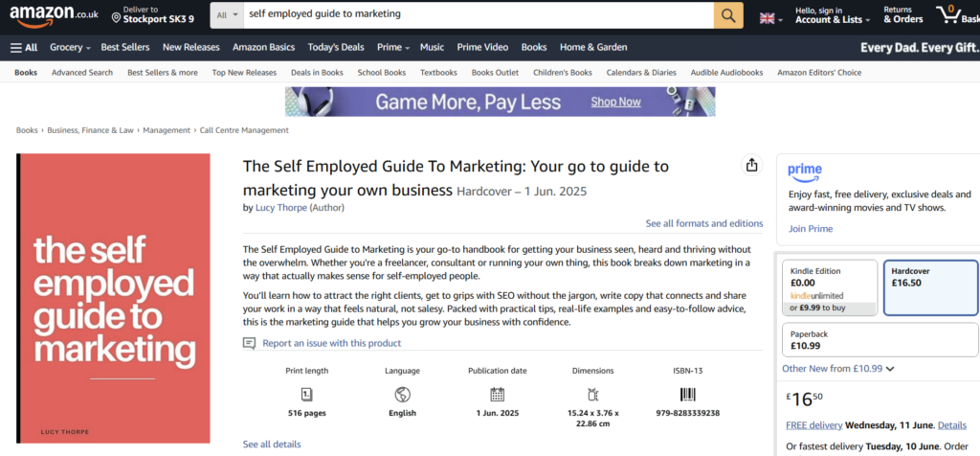Screen dimensions: 980x456
Task: Select the Hardcover £16.50 format option
Action: click(930, 287)
